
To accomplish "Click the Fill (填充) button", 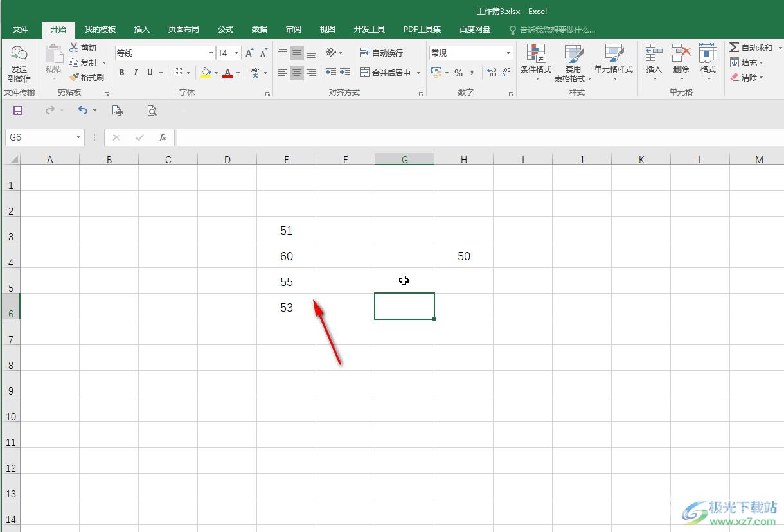I will coord(744,63).
